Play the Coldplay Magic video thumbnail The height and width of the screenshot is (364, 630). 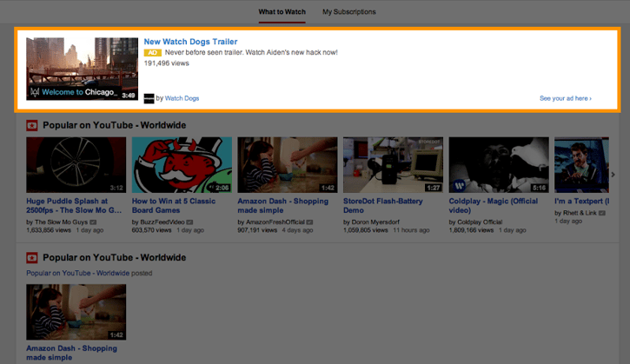499,165
